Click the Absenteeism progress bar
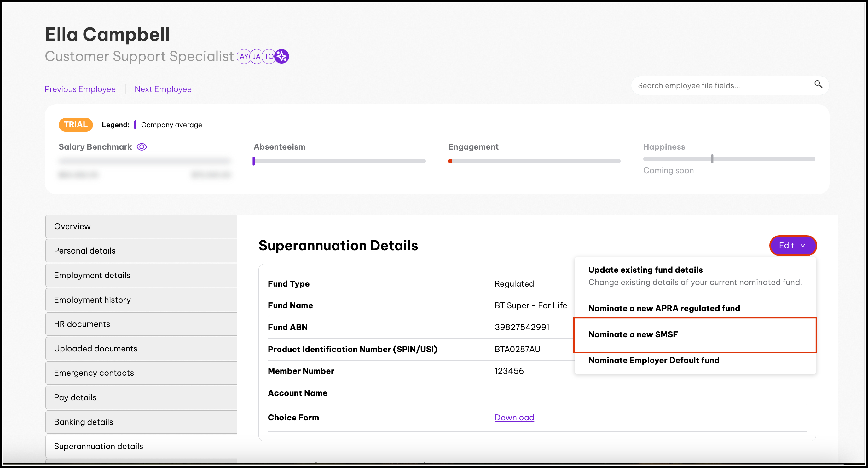Screen dimensions: 868x468 click(339, 161)
